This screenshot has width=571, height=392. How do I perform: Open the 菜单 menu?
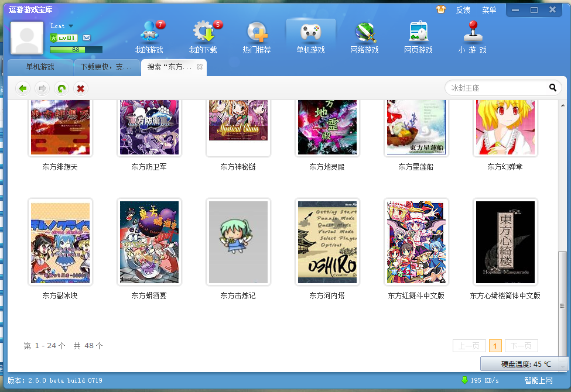(x=489, y=10)
